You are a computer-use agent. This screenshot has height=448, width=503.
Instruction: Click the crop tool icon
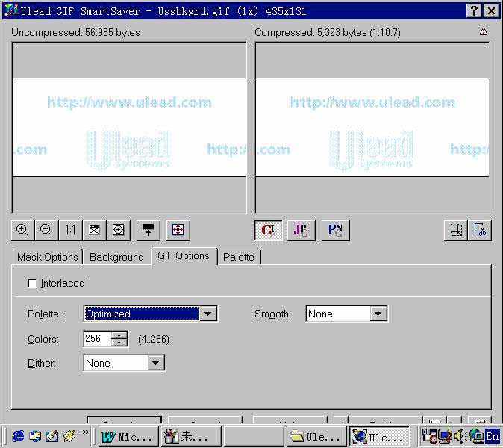(479, 230)
